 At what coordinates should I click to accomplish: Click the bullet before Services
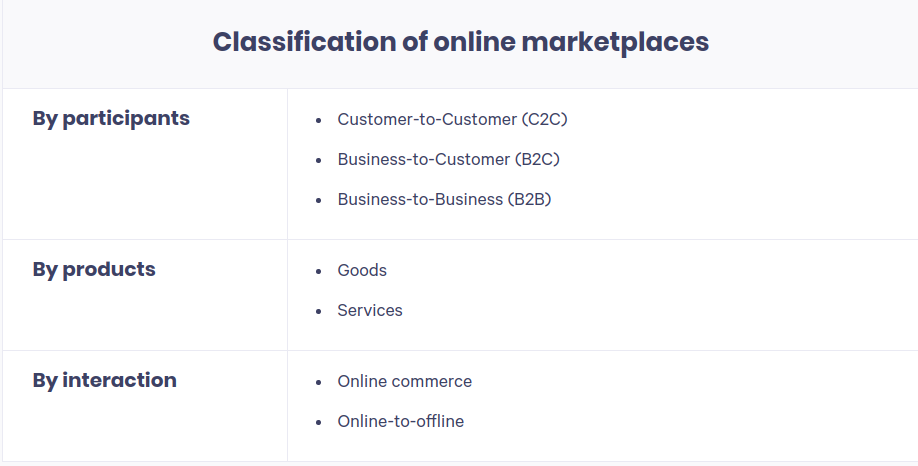318,311
